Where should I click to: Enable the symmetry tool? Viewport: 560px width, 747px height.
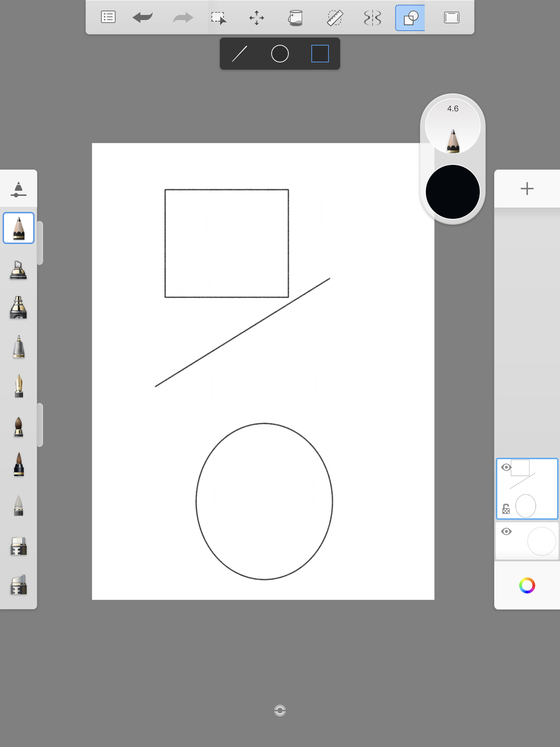pos(373,18)
